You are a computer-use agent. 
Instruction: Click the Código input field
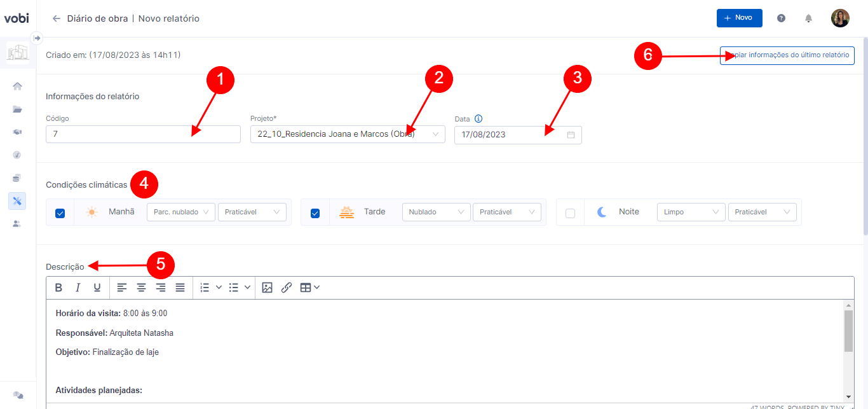143,134
